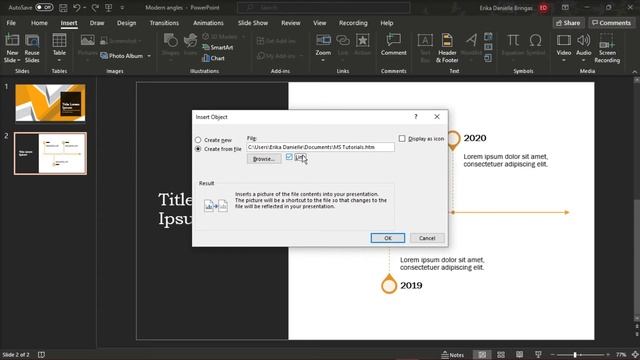Close the Insert Object dialog
The height and width of the screenshot is (360, 640).
437,117
